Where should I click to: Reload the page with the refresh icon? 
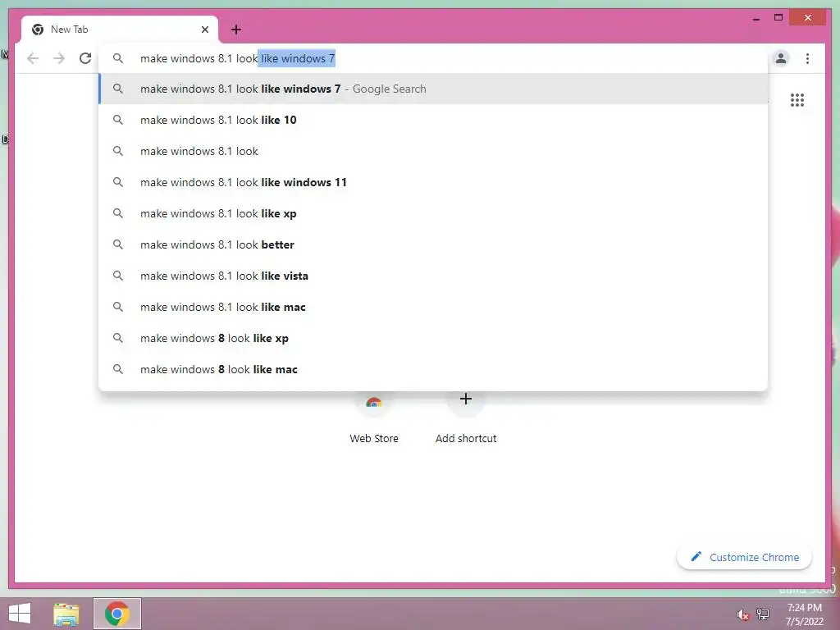click(x=85, y=58)
